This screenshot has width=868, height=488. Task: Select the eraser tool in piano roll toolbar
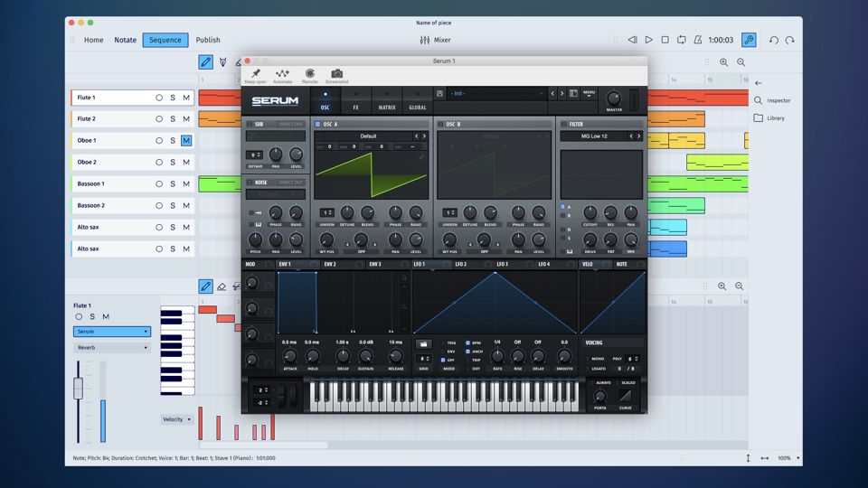(222, 286)
